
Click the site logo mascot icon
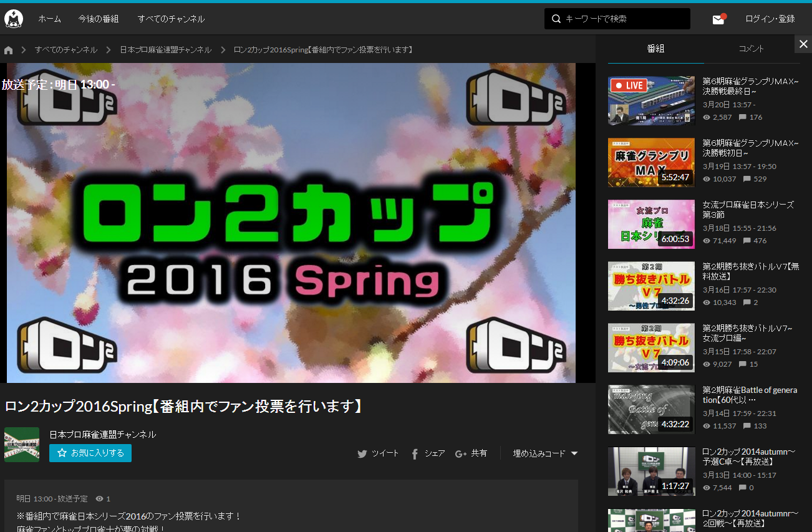pos(14,19)
